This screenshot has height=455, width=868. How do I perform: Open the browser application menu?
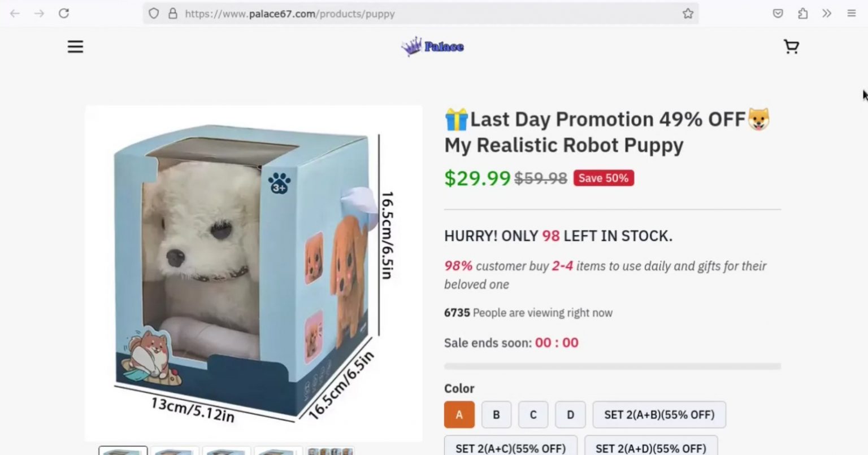(851, 14)
